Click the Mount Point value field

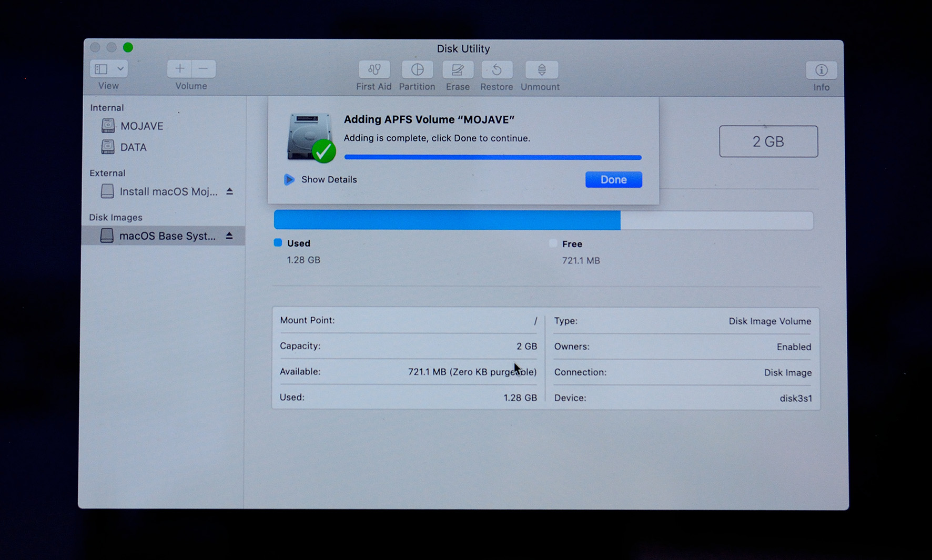coord(534,320)
